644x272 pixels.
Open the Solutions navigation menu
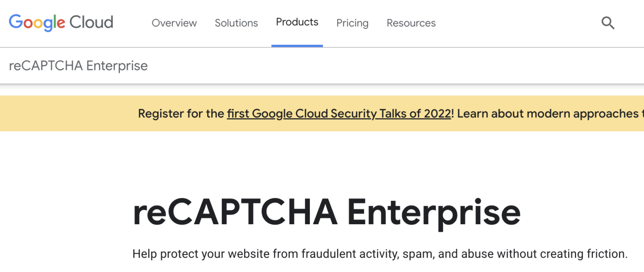point(236,23)
